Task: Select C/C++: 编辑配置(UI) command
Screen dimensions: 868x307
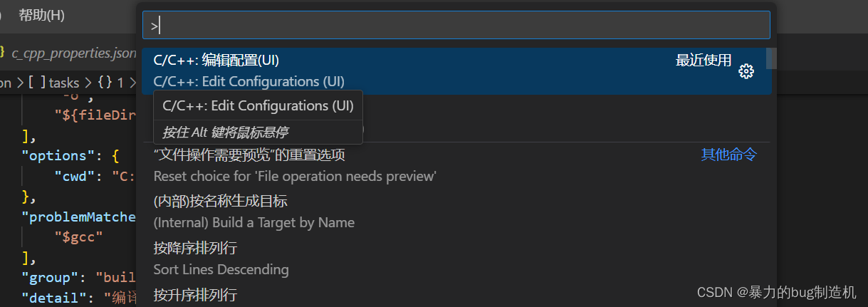Action: pos(456,71)
